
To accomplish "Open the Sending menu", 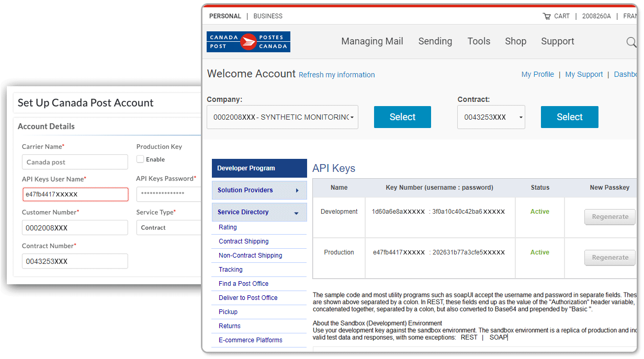I will pyautogui.click(x=435, y=41).
